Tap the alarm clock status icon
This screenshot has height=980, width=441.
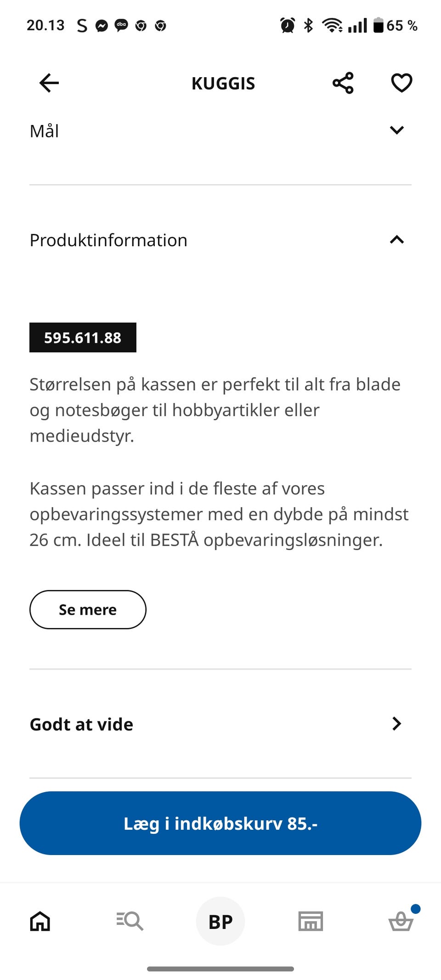pyautogui.click(x=288, y=25)
